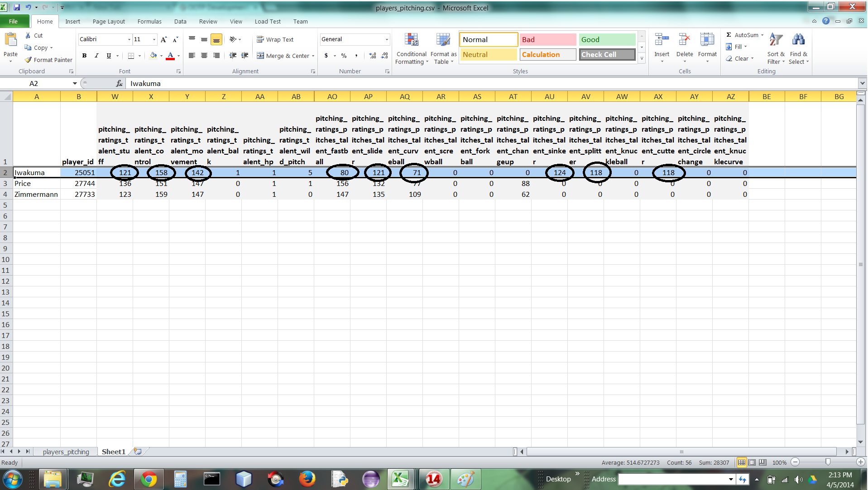Switch to the players_pitching sheet tab
Image resolution: width=868 pixels, height=490 pixels.
pyautogui.click(x=66, y=452)
